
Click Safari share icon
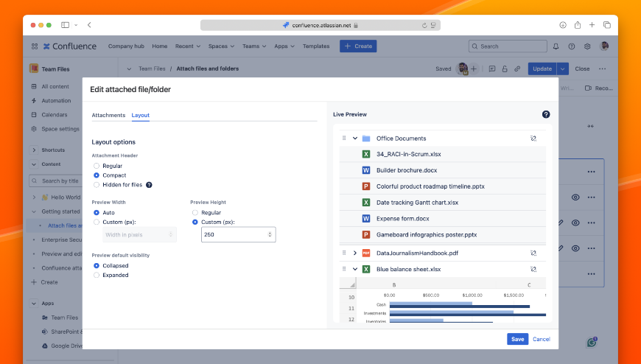coord(578,24)
